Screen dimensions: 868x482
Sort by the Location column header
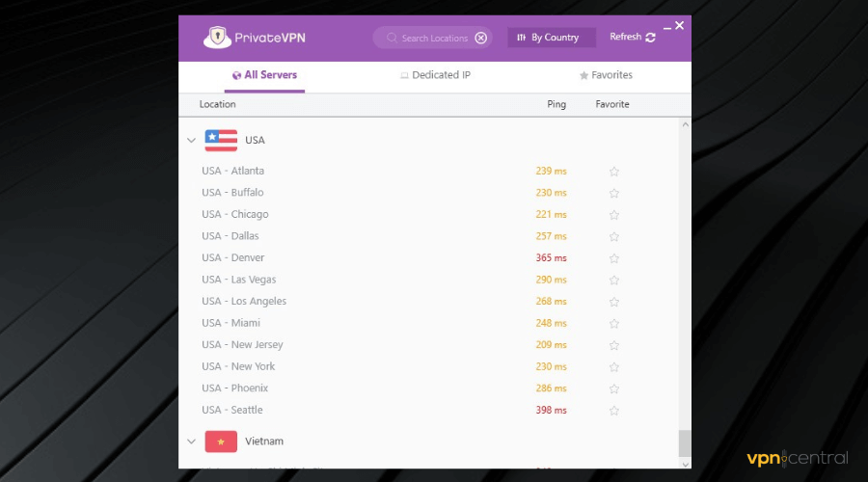click(x=218, y=104)
